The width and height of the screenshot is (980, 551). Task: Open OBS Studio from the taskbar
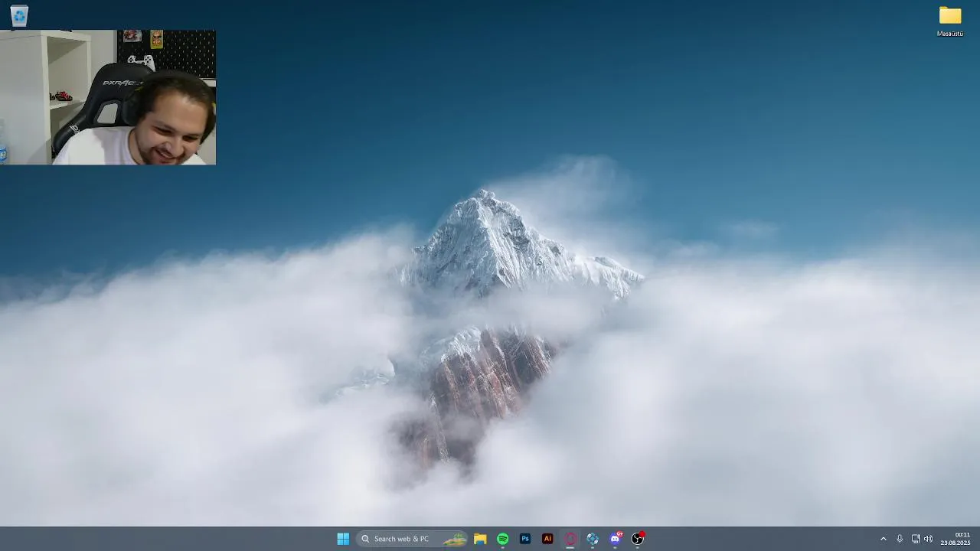(638, 539)
